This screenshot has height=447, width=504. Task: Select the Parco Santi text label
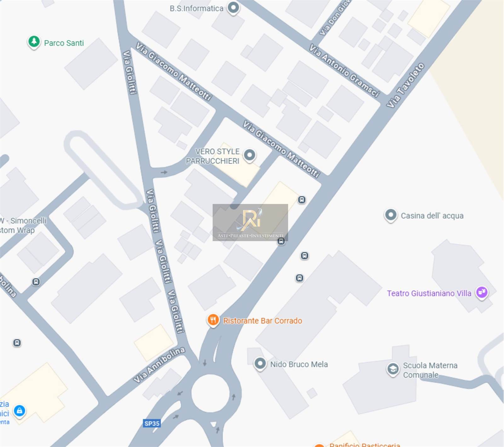pyautogui.click(x=64, y=43)
